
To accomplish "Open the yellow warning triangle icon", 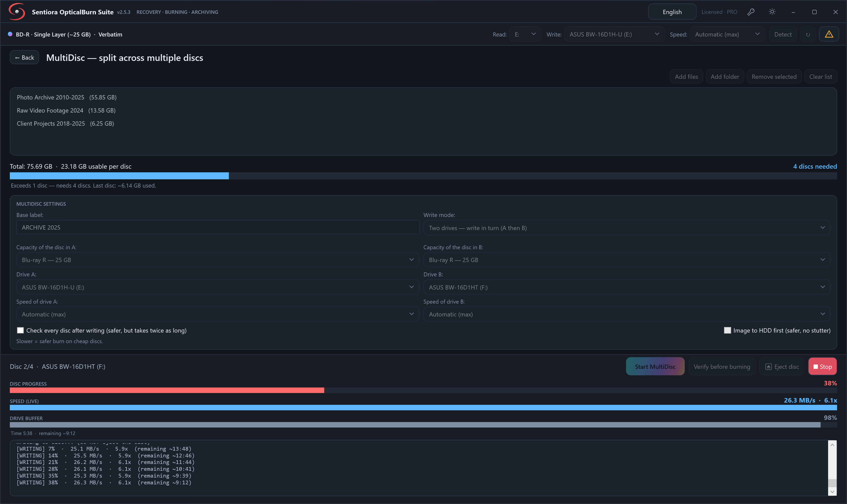I will [829, 34].
